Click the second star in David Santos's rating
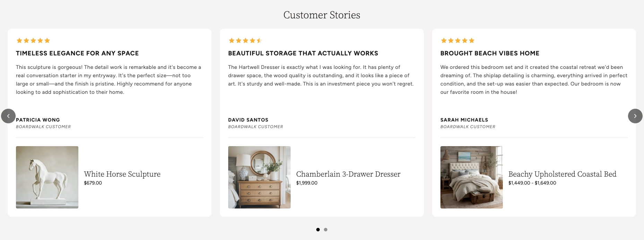This screenshot has width=644, height=240. [x=238, y=40]
